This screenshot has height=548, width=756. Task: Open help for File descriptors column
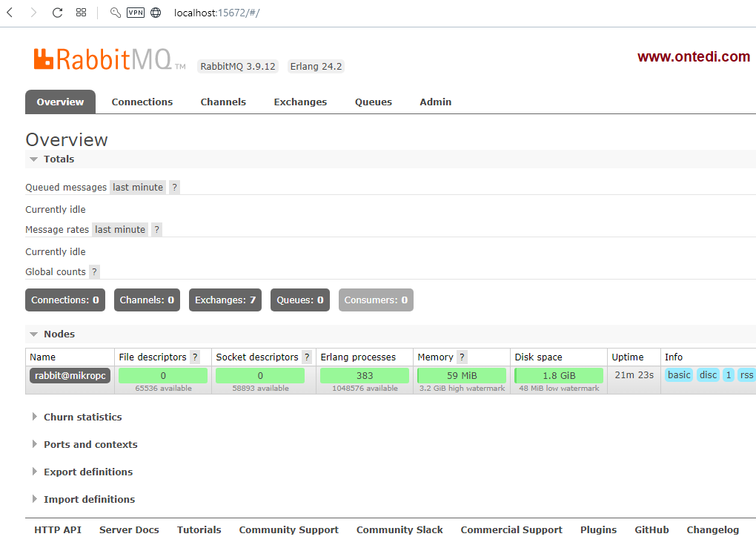coord(195,357)
